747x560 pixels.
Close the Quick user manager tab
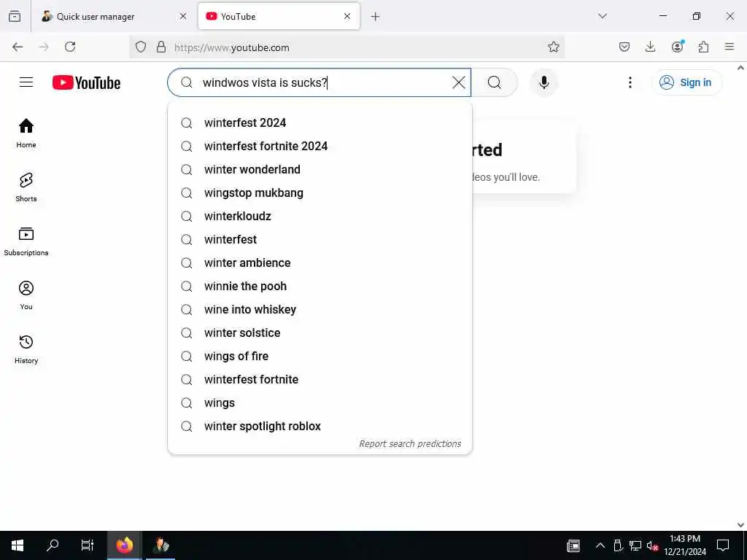183,16
